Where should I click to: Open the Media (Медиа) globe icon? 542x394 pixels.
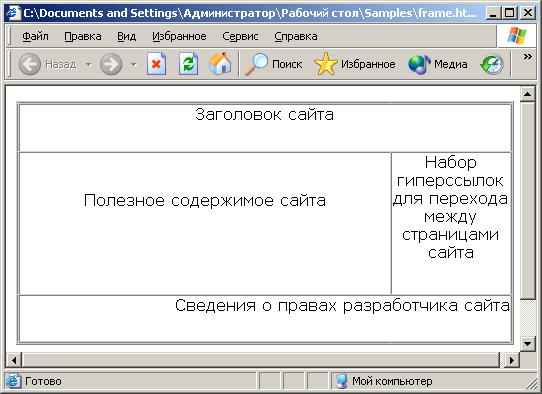pos(419,64)
